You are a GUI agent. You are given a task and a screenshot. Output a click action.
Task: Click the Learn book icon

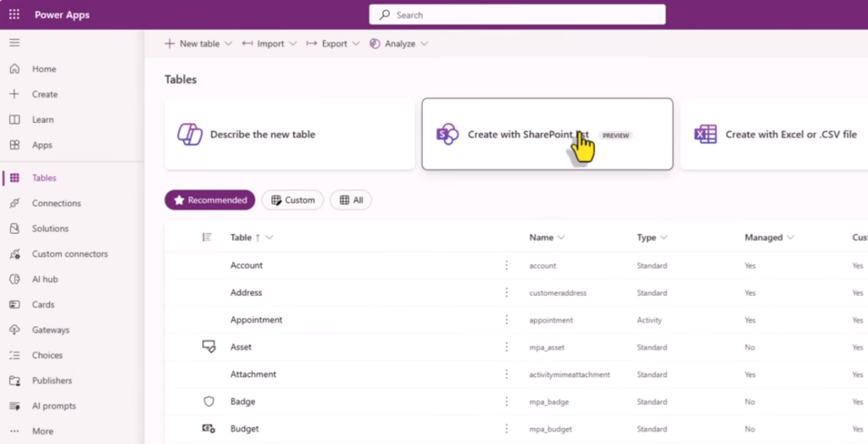[x=14, y=119]
